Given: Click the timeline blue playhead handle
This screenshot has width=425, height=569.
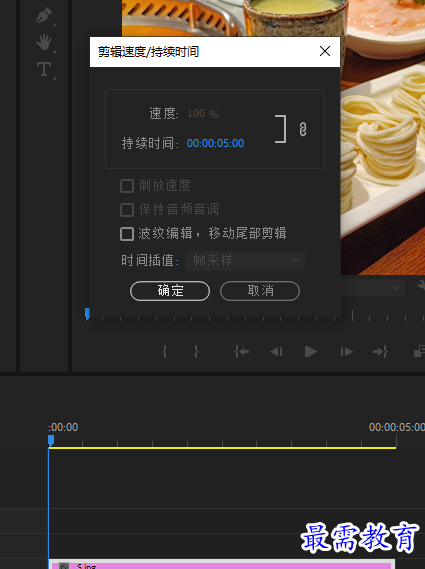Looking at the screenshot, I should tap(51, 440).
